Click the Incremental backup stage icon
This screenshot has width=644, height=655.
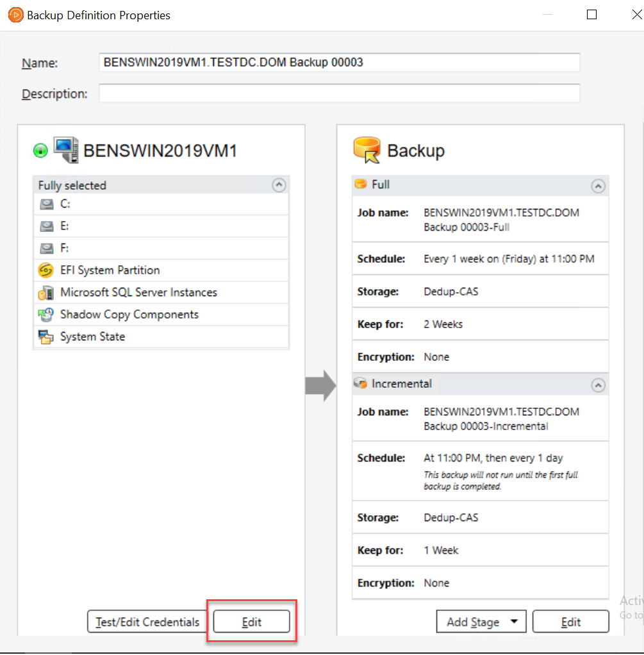coord(360,383)
